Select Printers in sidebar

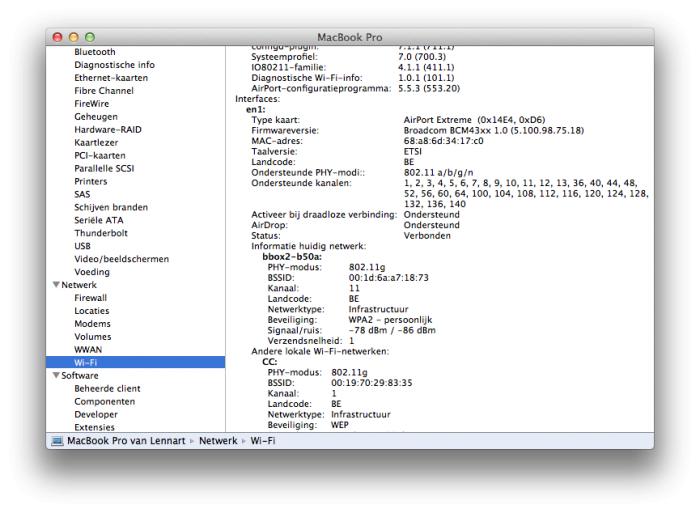(x=91, y=181)
